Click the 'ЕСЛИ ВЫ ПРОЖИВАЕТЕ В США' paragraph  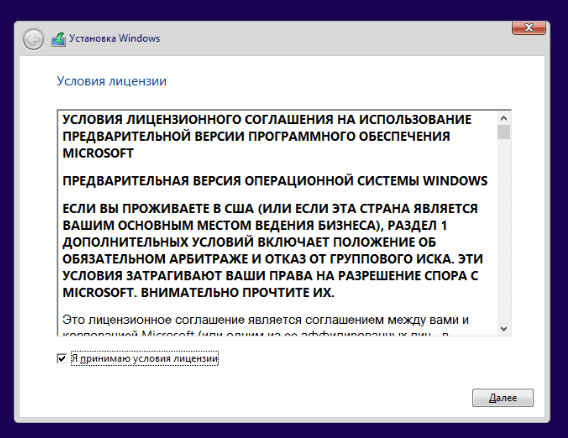tap(272, 250)
